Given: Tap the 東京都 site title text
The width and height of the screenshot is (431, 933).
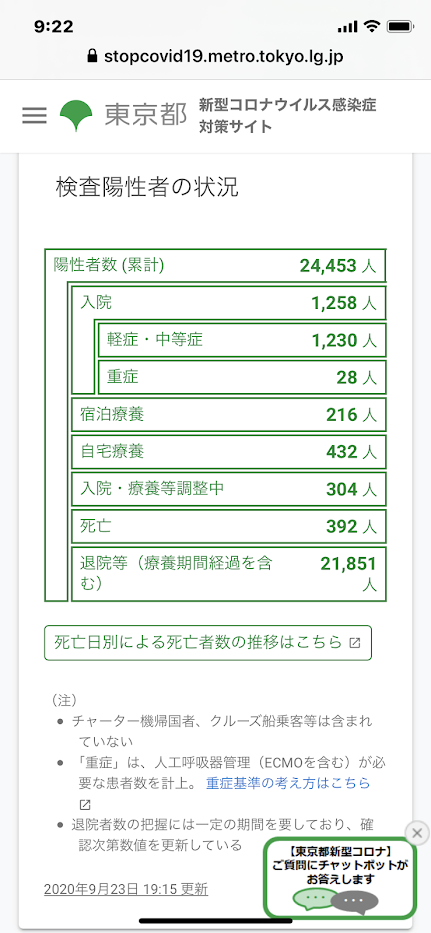Looking at the screenshot, I should pos(146,115).
